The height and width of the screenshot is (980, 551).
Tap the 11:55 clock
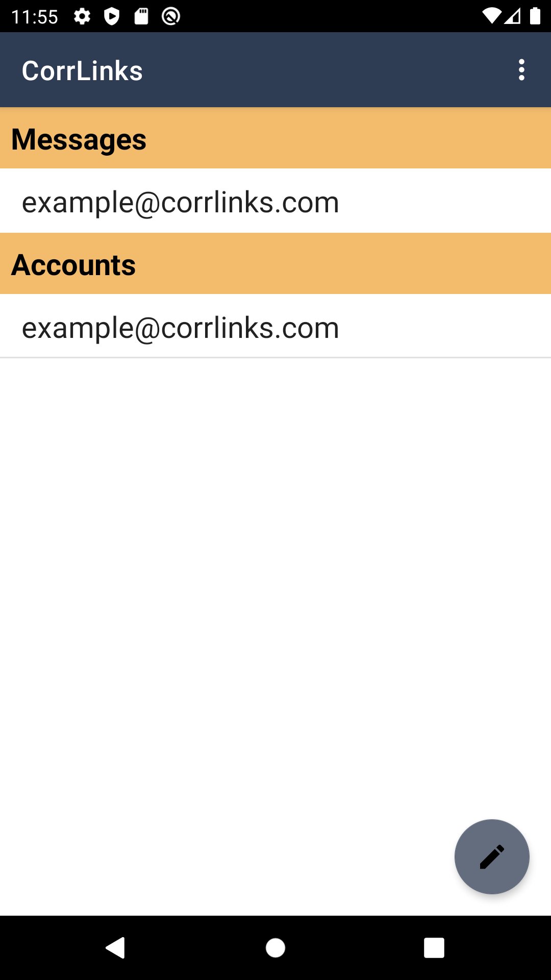click(35, 17)
